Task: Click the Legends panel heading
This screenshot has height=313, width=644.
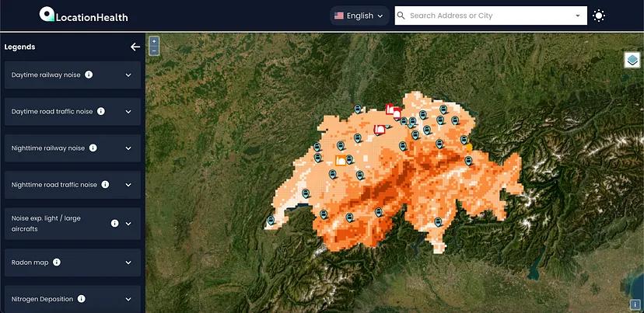Action: 19,47
